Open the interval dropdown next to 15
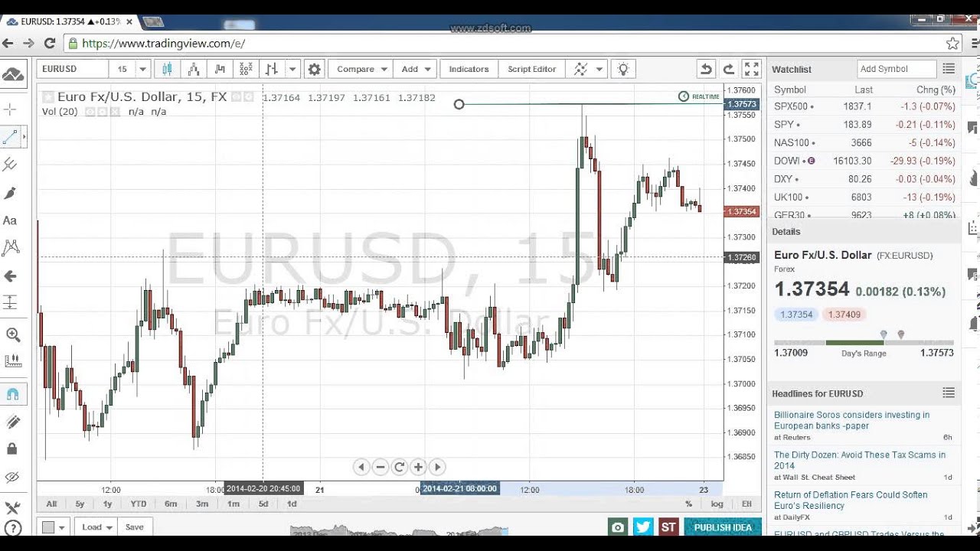Viewport: 980px width, 551px height. [x=142, y=69]
